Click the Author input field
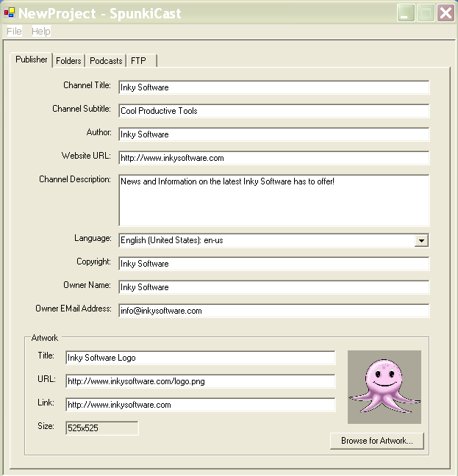The width and height of the screenshot is (458, 476). pos(274,134)
